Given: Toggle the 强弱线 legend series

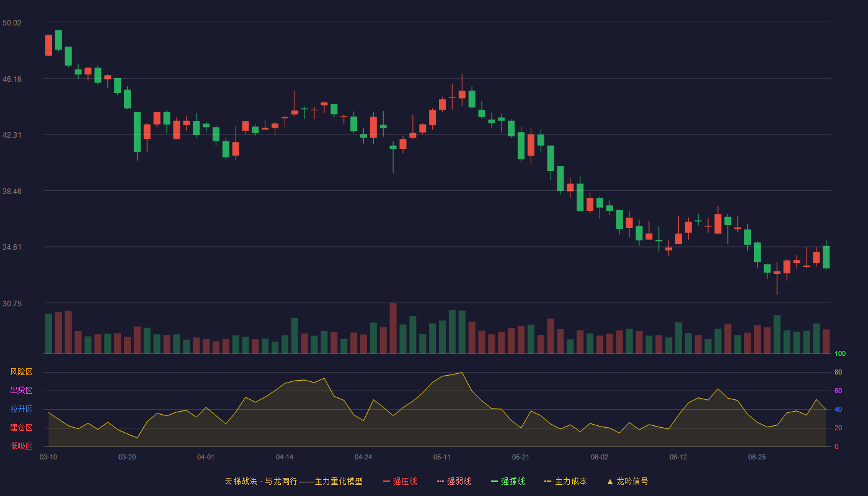Looking at the screenshot, I should click(x=454, y=481).
